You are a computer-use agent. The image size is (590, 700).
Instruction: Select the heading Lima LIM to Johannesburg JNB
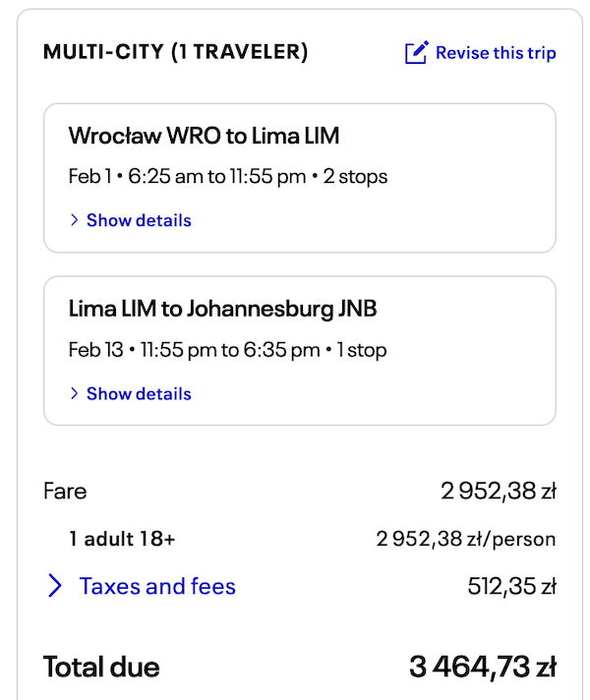[x=223, y=309]
